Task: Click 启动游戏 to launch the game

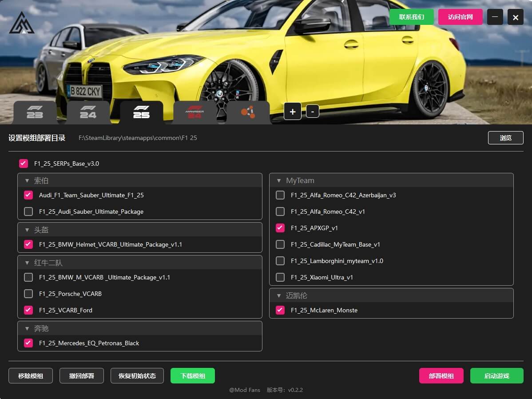Action: click(496, 376)
